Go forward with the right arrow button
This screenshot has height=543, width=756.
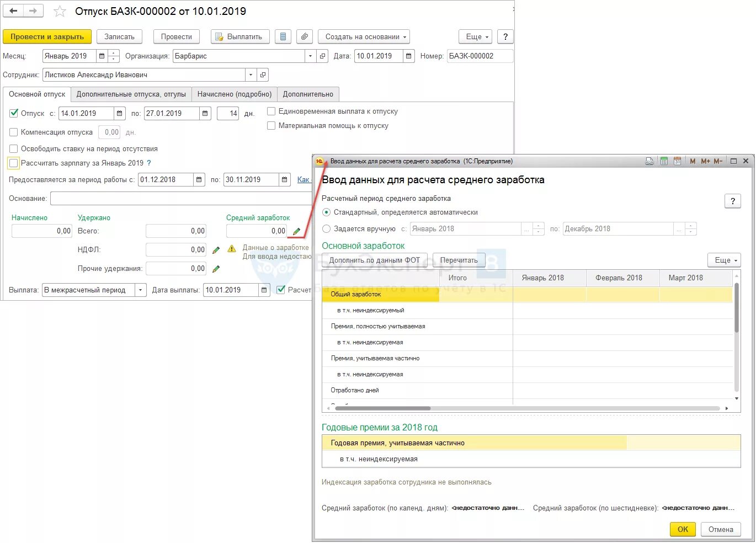33,11
